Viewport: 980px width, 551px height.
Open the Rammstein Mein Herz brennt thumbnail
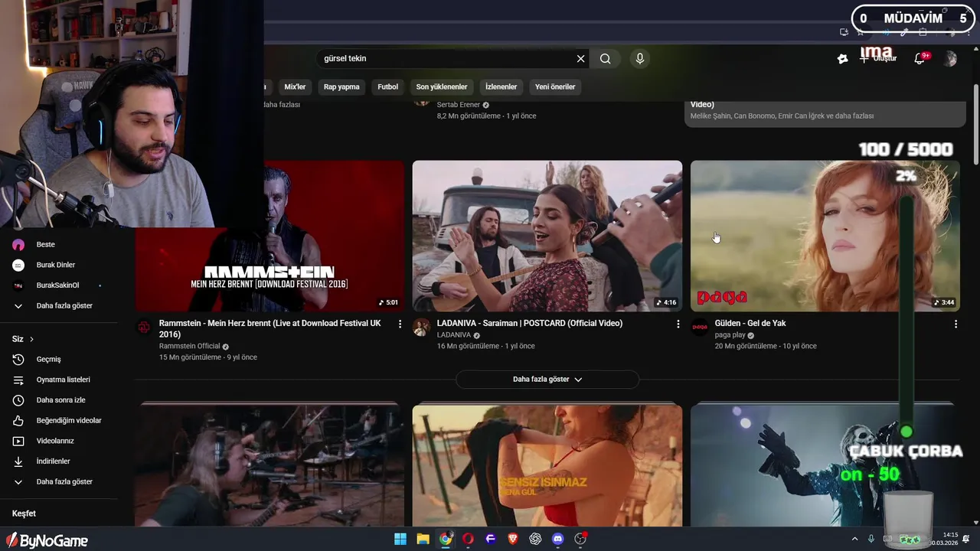269,236
